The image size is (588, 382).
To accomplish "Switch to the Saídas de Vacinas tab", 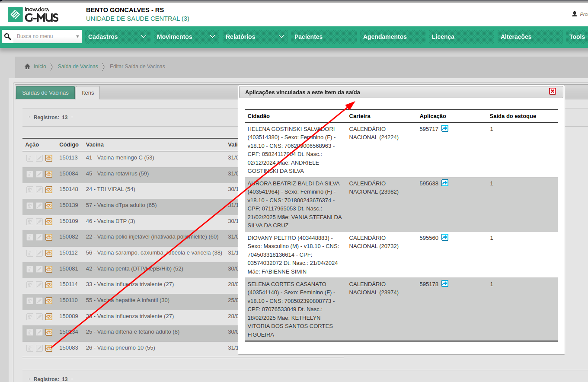I will (x=45, y=92).
